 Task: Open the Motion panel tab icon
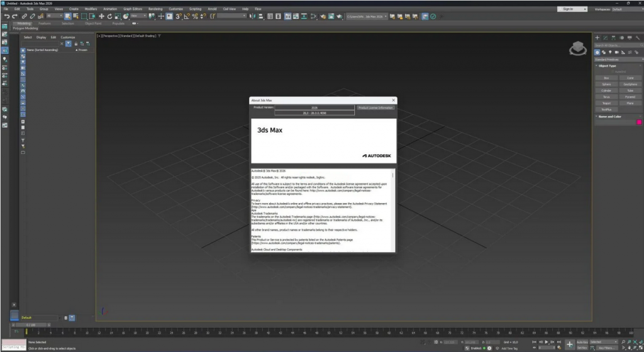(x=621, y=38)
